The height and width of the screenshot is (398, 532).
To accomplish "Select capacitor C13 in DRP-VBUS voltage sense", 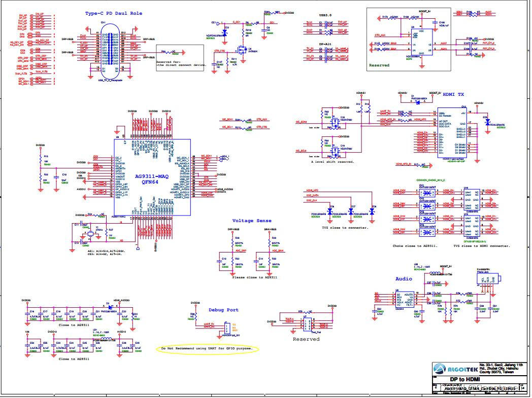I will pyautogui.click(x=220, y=261).
